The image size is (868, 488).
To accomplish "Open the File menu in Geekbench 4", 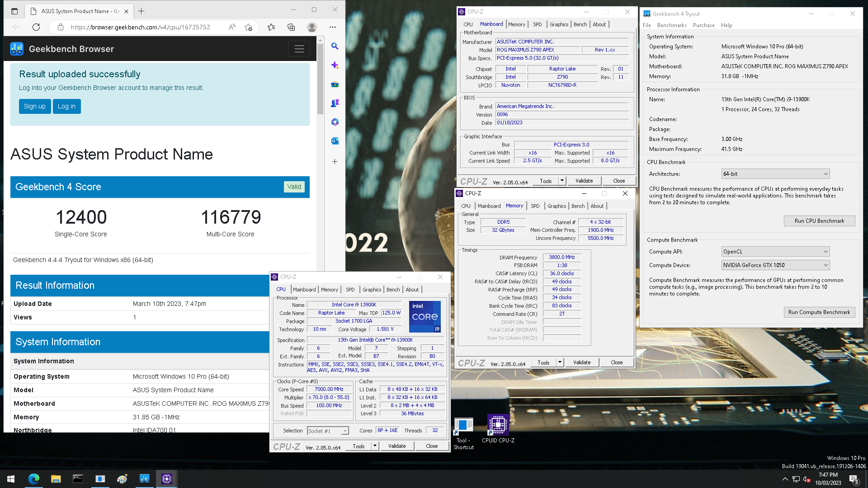I will tap(647, 25).
